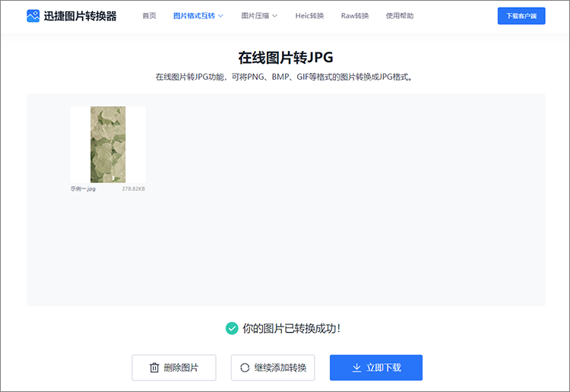This screenshot has height=392, width=570.
Task: Select the converted leaf image thumbnail
Action: click(x=108, y=144)
